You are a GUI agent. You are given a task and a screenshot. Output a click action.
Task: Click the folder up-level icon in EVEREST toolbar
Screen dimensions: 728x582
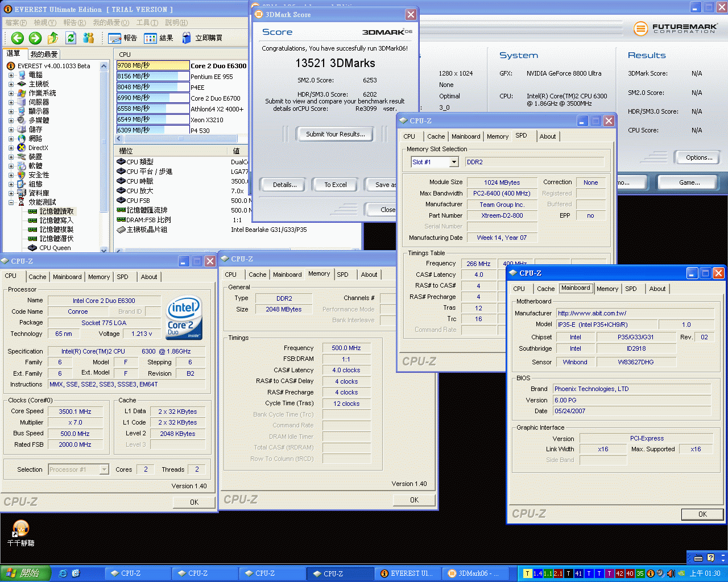[x=53, y=38]
